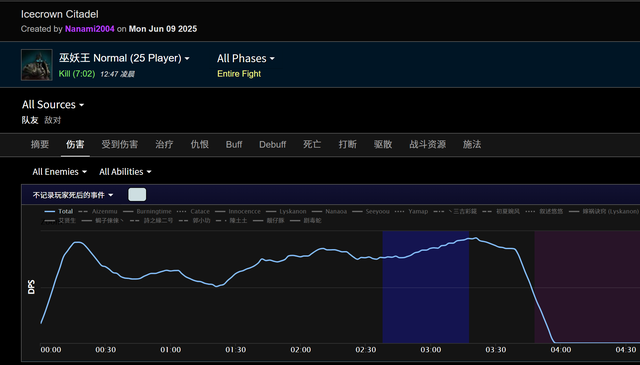Select the 敌对 source filter
Viewport: 640px width, 365px height.
(x=53, y=120)
